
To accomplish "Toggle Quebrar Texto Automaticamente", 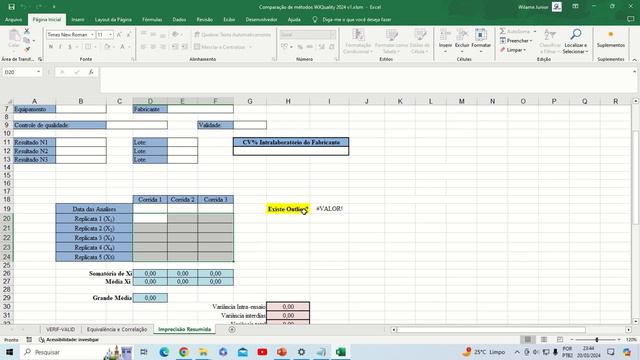I will tap(233, 35).
